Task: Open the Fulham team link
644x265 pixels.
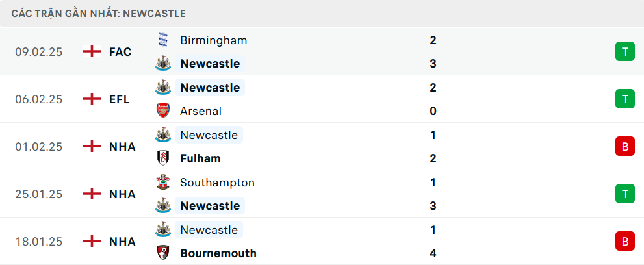Action: pyautogui.click(x=200, y=158)
